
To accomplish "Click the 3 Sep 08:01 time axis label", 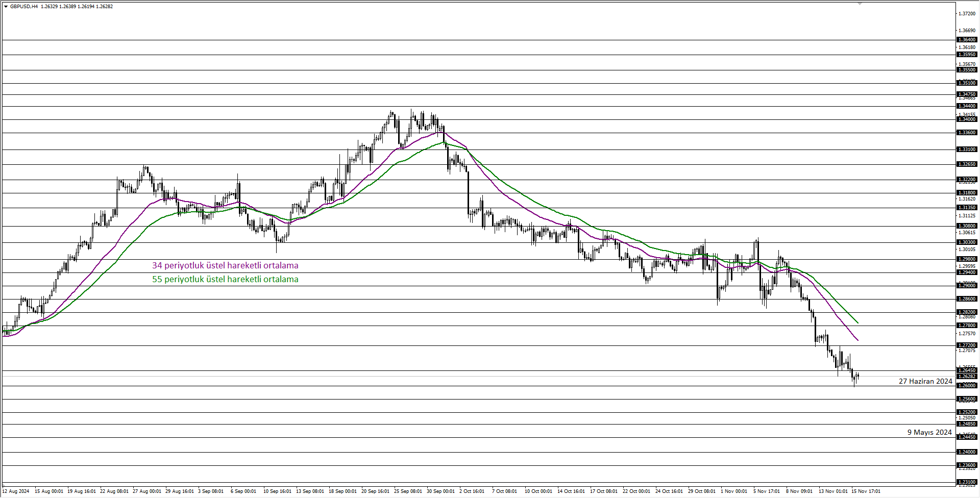I will [x=211, y=491].
